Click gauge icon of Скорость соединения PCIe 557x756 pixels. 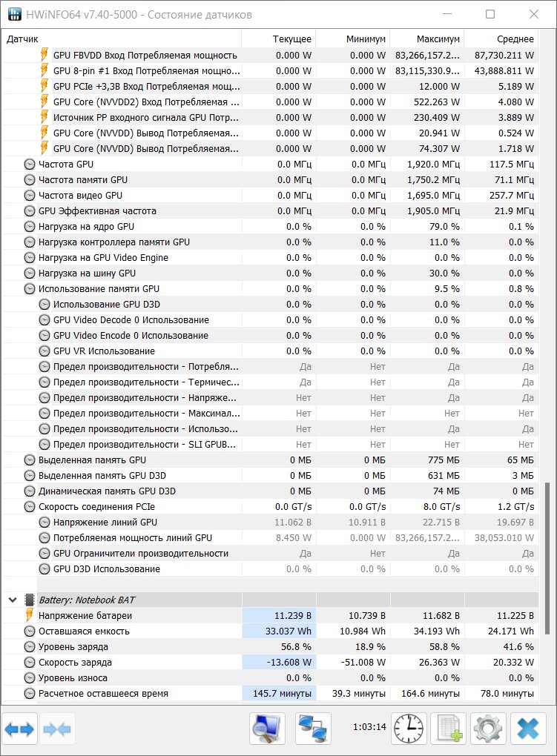30,507
